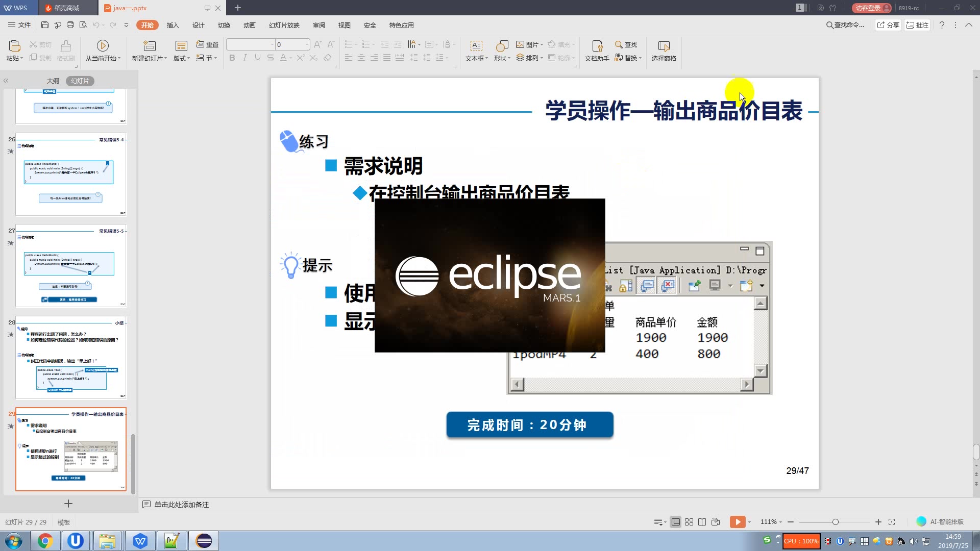Click Comment (批注) button
Viewport: 980px width, 551px height.
[918, 25]
